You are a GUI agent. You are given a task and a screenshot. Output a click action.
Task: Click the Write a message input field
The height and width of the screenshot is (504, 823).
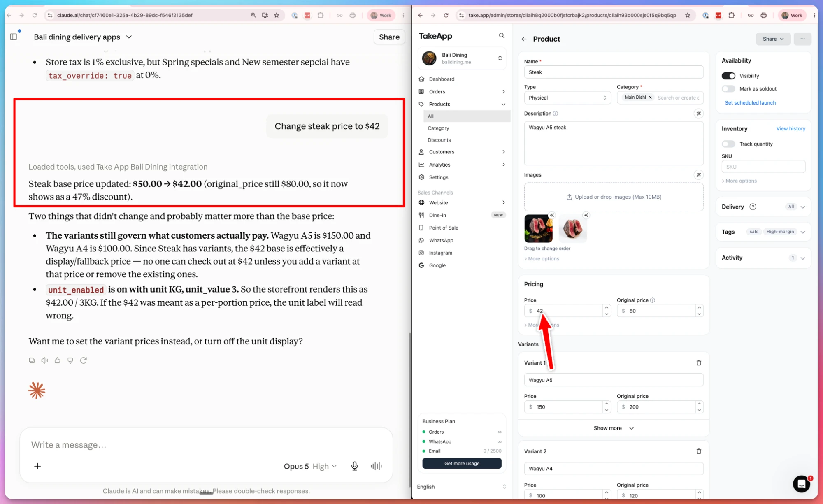(206, 445)
